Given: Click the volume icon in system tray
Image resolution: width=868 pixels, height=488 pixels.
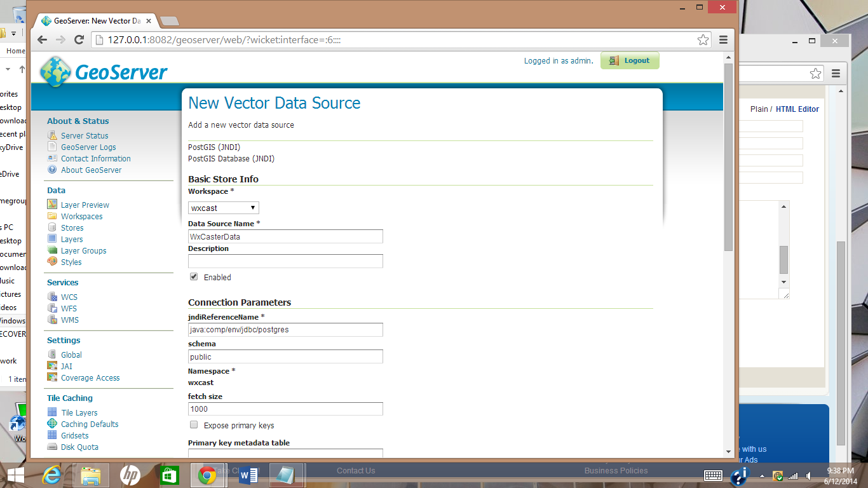Looking at the screenshot, I should (x=808, y=475).
